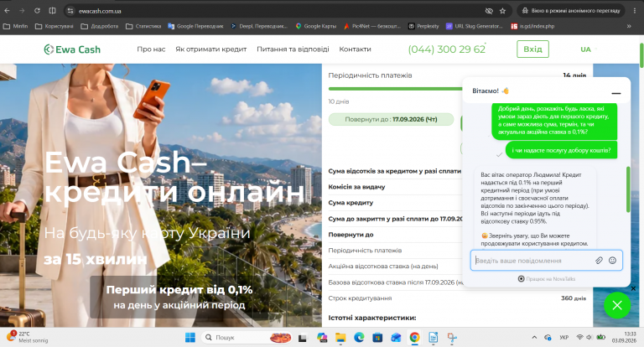This screenshot has width=644, height=347.
Task: Open the is.gd/index.php bookmark
Action: [532, 26]
